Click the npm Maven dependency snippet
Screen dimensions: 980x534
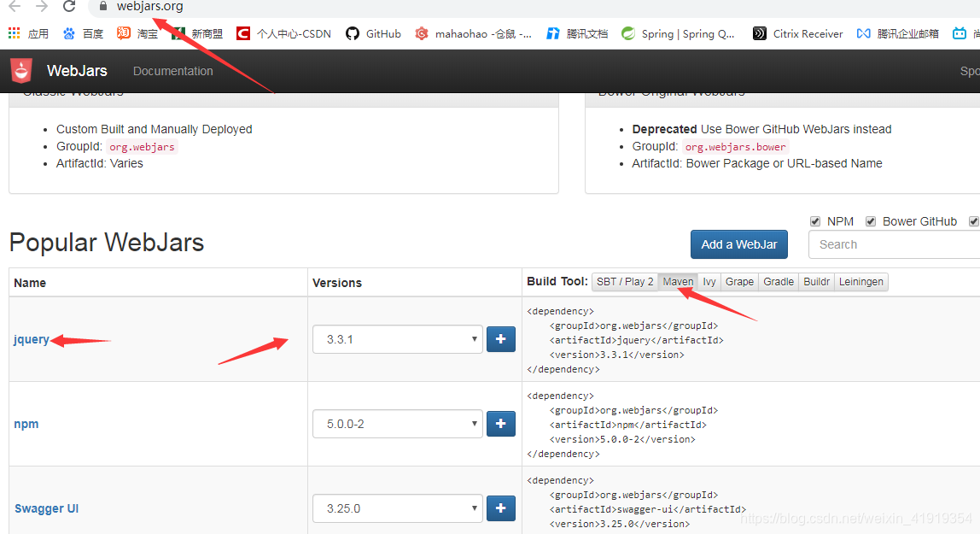(x=621, y=424)
